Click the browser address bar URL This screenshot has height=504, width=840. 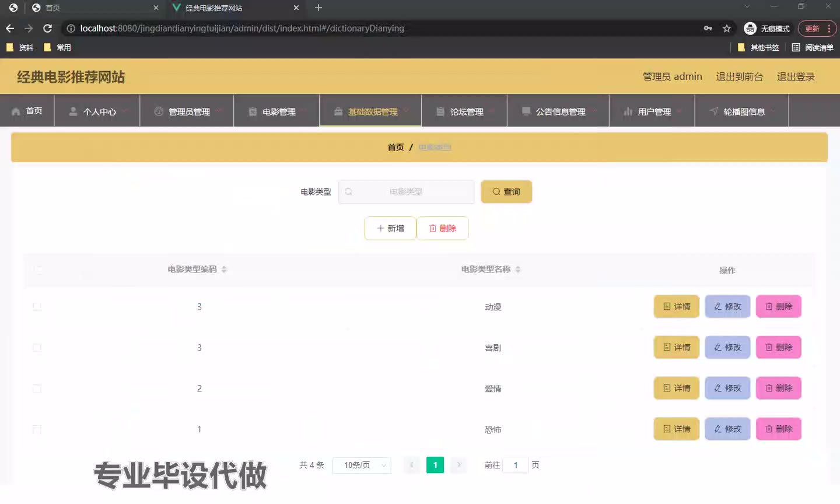242,28
